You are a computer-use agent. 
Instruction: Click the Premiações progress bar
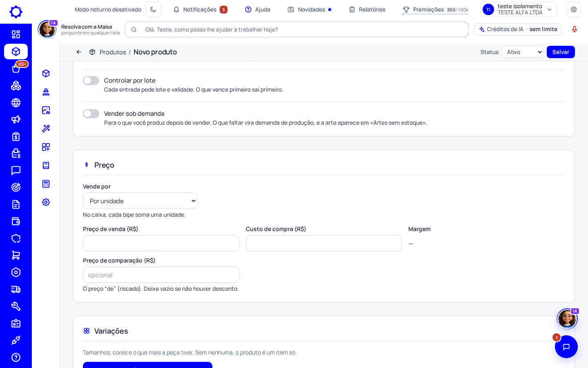click(x=435, y=14)
